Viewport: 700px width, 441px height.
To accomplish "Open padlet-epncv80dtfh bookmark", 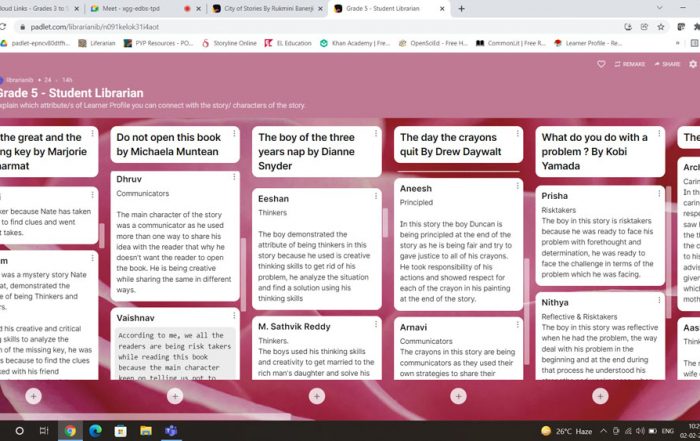I will tap(36, 43).
